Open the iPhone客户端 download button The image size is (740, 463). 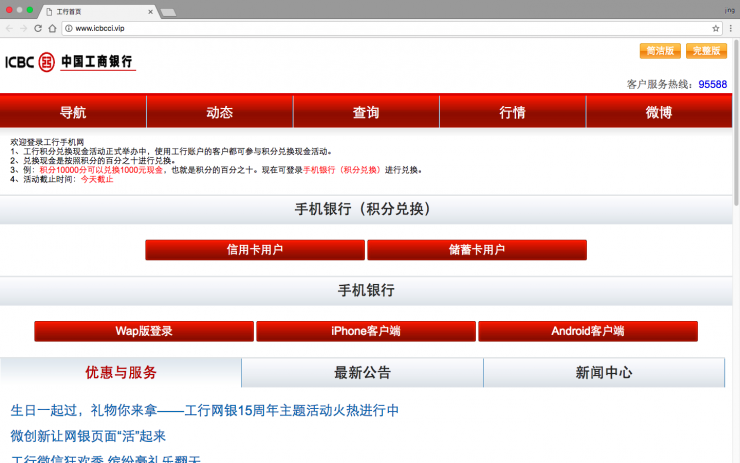pyautogui.click(x=366, y=331)
